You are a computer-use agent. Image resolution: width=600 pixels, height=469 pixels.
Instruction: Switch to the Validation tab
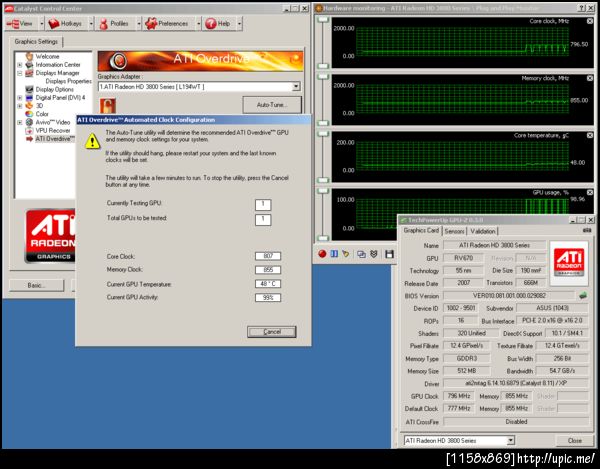pyautogui.click(x=483, y=230)
